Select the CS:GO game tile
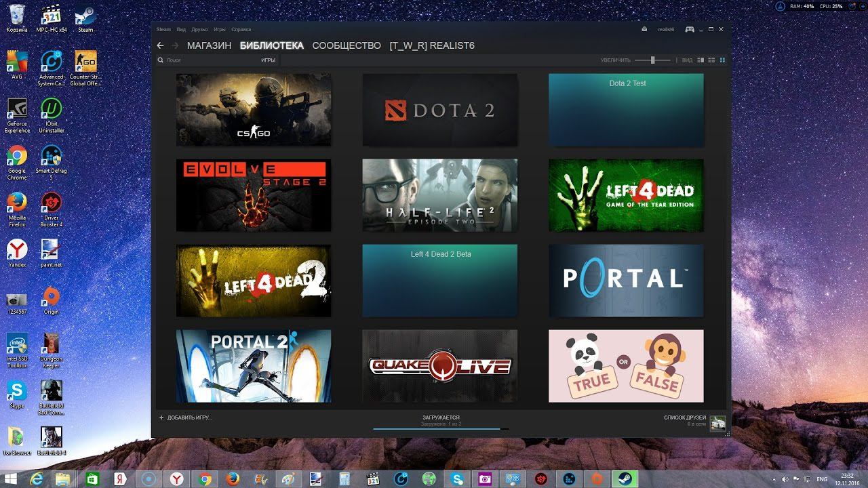 [254, 110]
